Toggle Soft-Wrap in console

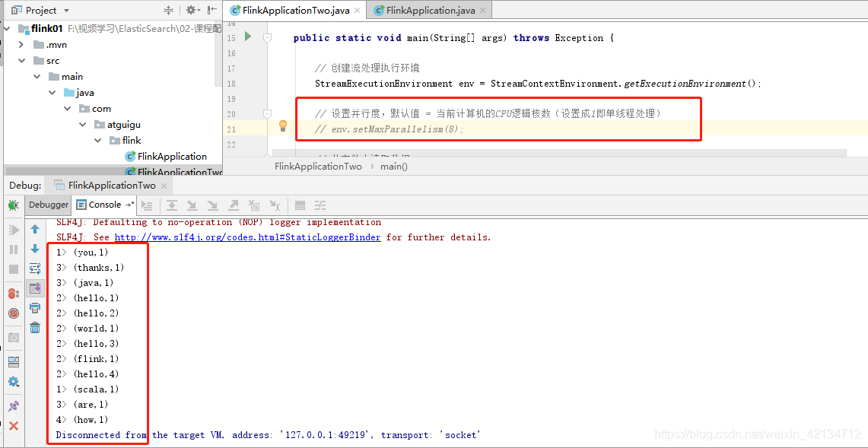tap(36, 269)
